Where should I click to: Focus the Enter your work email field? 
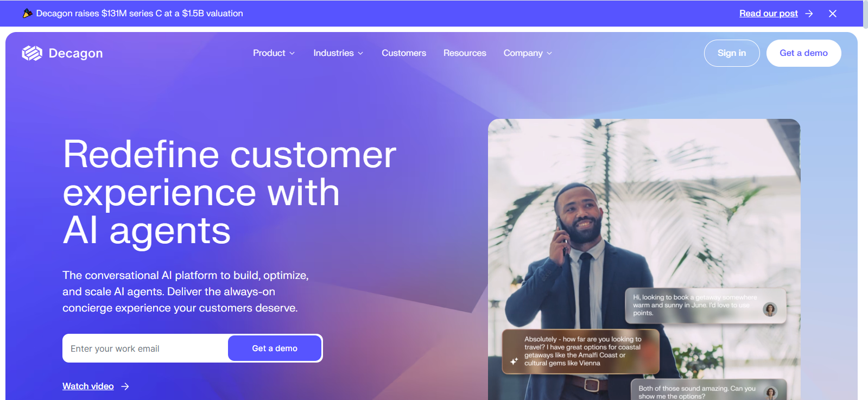pos(145,348)
